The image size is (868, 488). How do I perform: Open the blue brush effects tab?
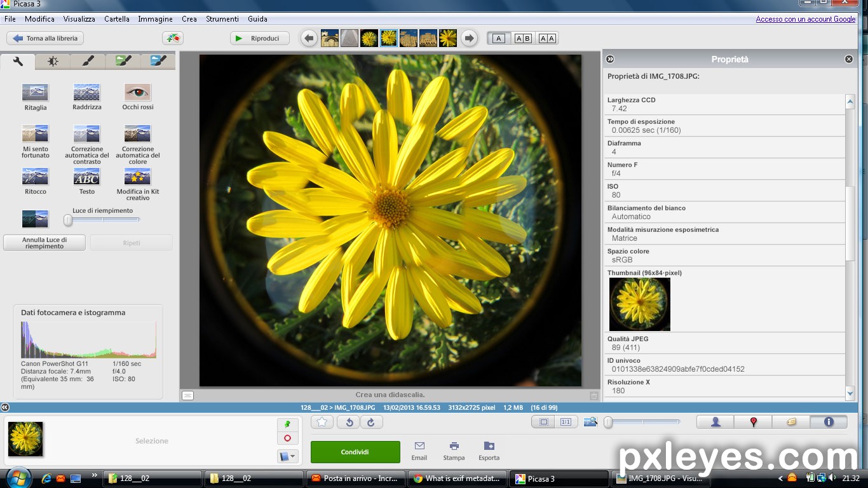point(158,62)
